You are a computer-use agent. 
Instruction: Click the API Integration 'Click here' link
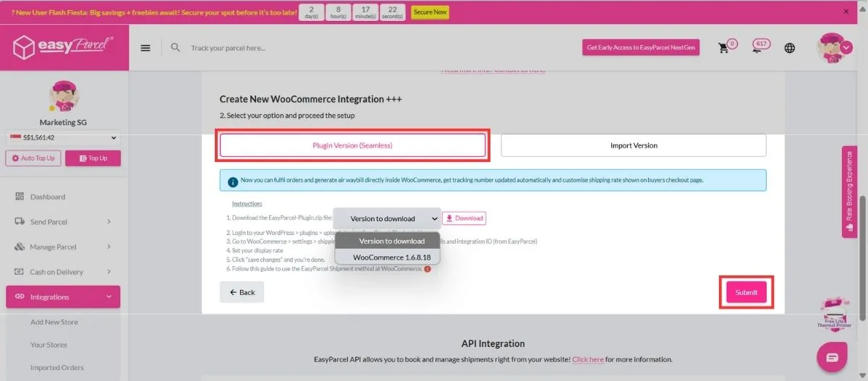coord(588,359)
